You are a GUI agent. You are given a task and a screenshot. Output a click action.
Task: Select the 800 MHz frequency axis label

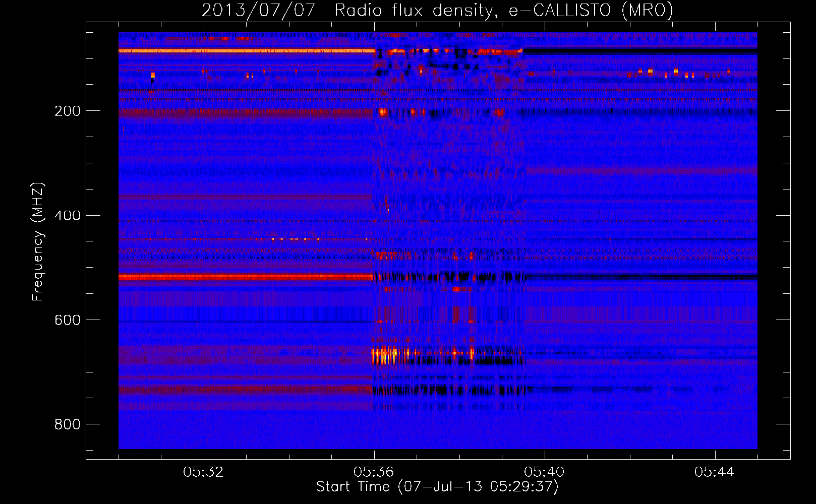click(68, 424)
